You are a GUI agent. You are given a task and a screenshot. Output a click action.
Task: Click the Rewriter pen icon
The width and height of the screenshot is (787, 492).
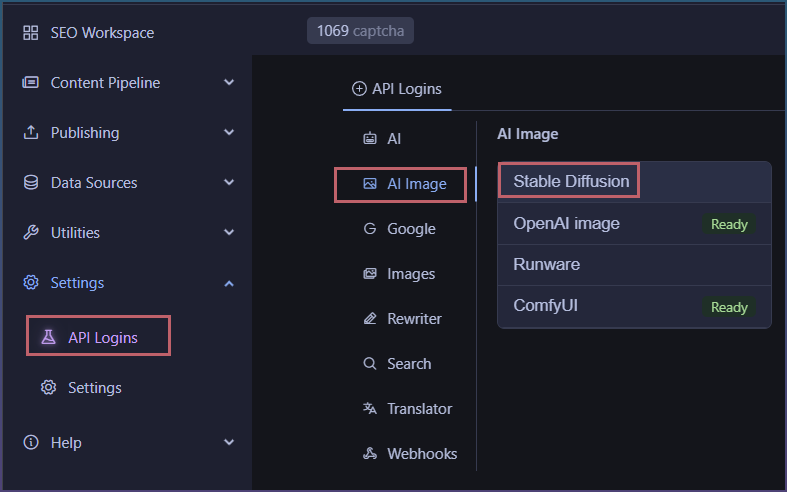tap(370, 319)
